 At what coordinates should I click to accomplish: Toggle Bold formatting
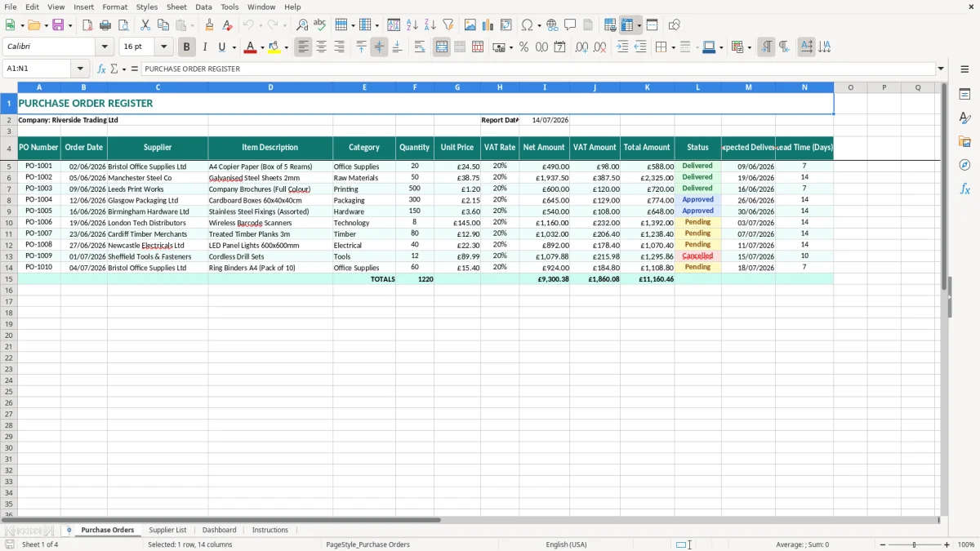tap(187, 47)
